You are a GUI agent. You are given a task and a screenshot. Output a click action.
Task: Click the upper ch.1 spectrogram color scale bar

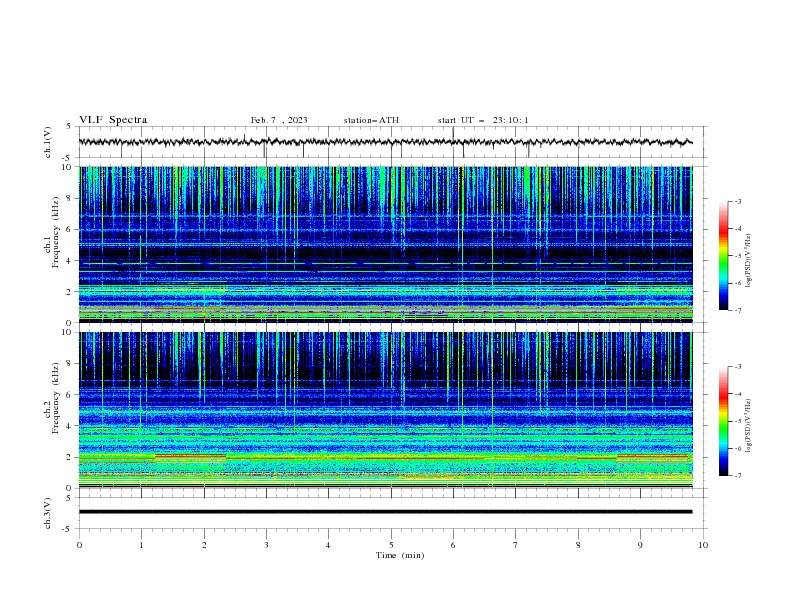point(723,256)
